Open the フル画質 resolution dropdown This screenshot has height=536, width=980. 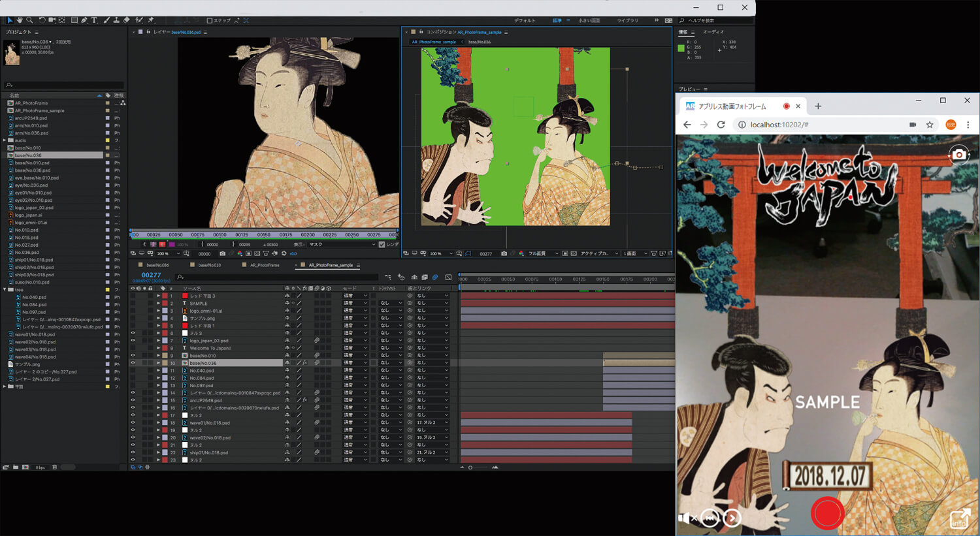[543, 253]
